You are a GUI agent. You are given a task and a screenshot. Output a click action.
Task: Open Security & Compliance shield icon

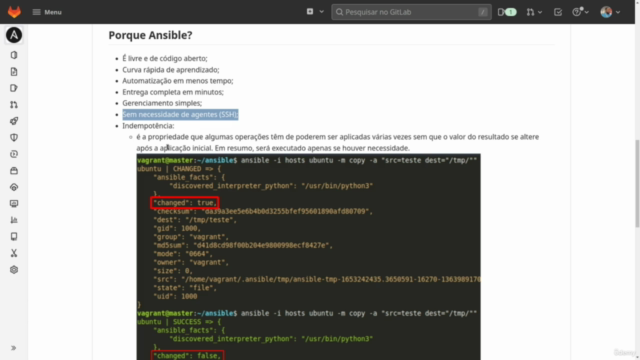click(x=14, y=138)
